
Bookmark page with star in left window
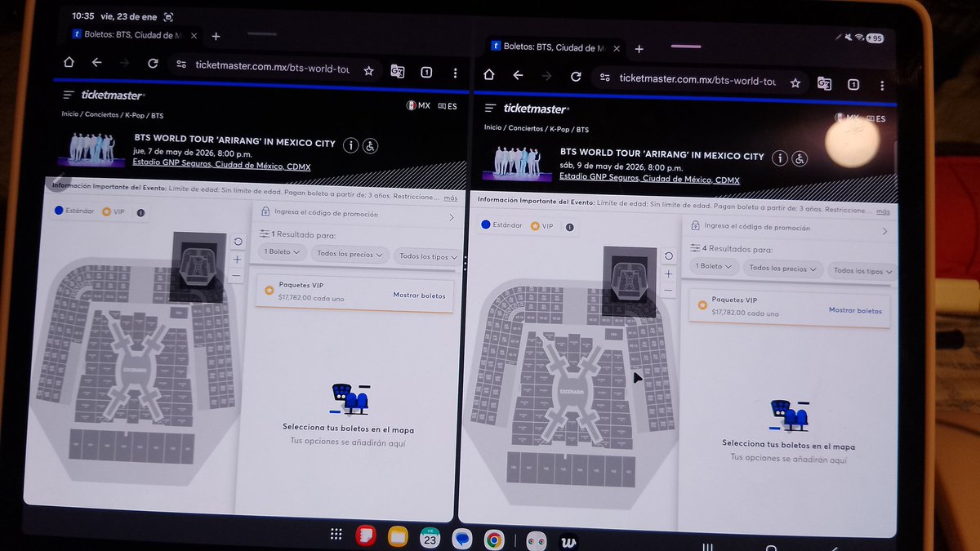coord(368,71)
